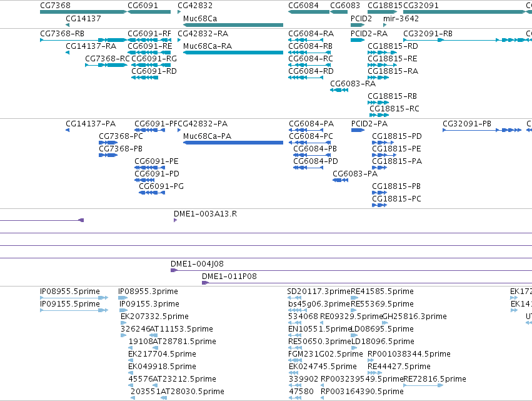The height and width of the screenshot is (401, 532).
Task: Click the CG32091 gene label
Action: tap(421, 6)
